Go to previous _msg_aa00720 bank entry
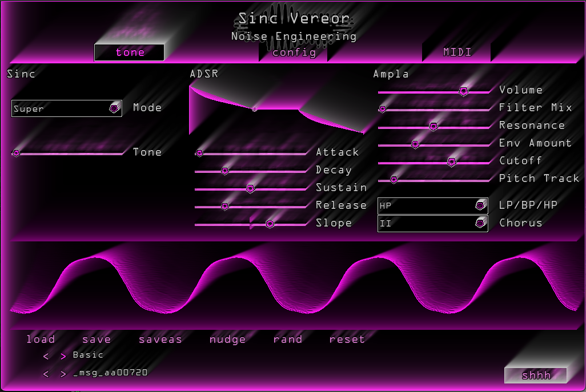This screenshot has height=392, width=586. 45,374
